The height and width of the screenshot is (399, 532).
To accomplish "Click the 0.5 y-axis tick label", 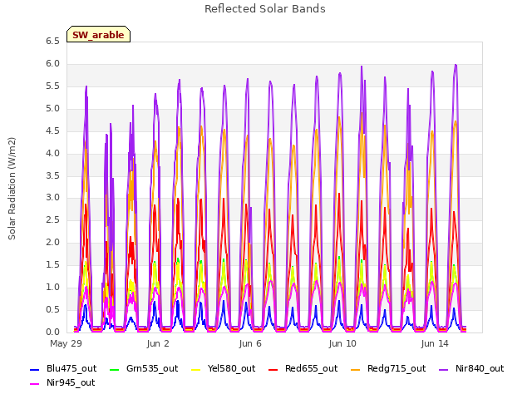I will coord(52,309).
